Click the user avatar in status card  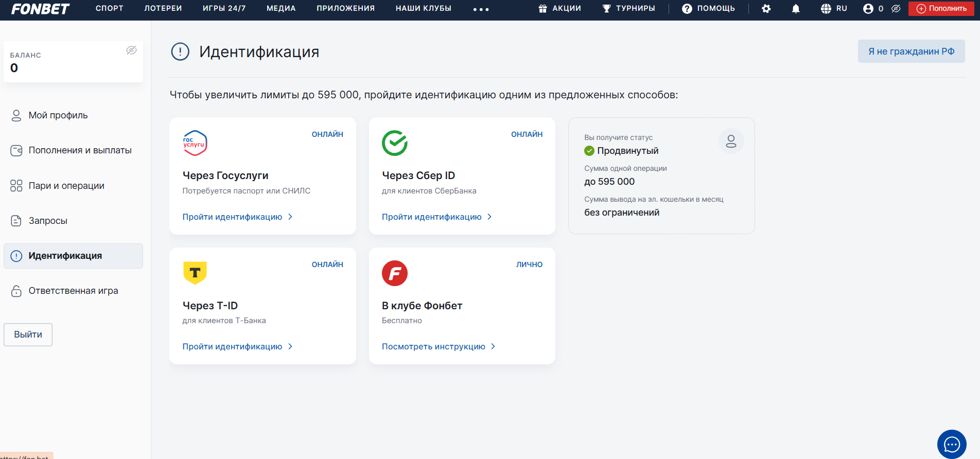click(731, 141)
